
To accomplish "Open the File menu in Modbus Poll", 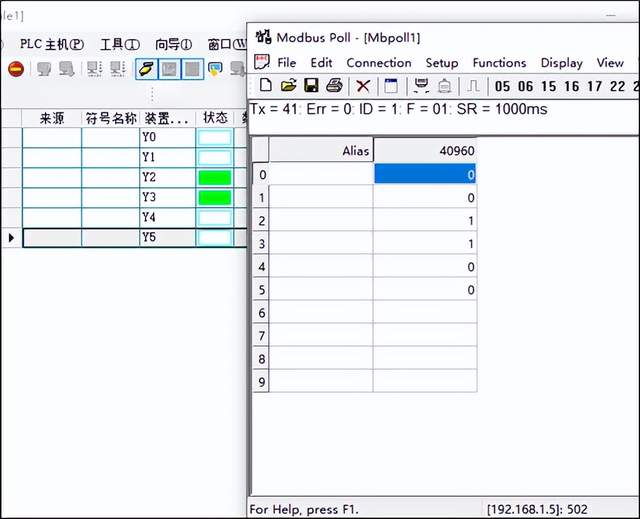I will (x=287, y=62).
